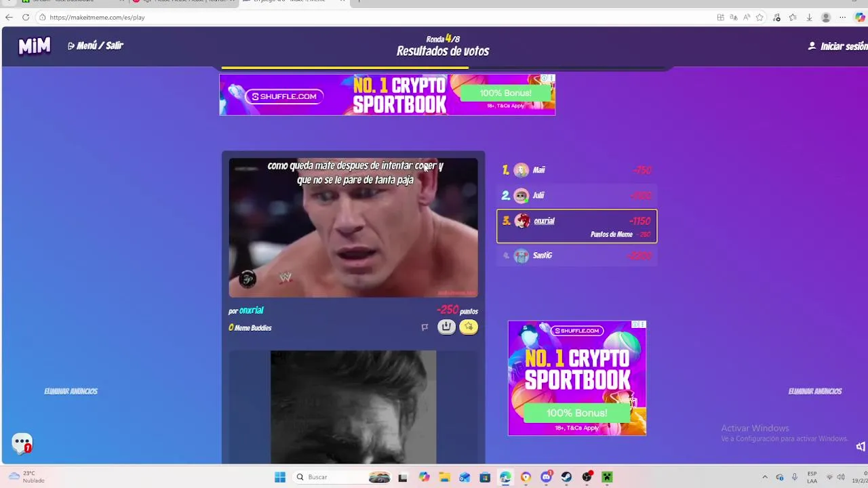
Task: Click browser back arrow
Action: [9, 17]
